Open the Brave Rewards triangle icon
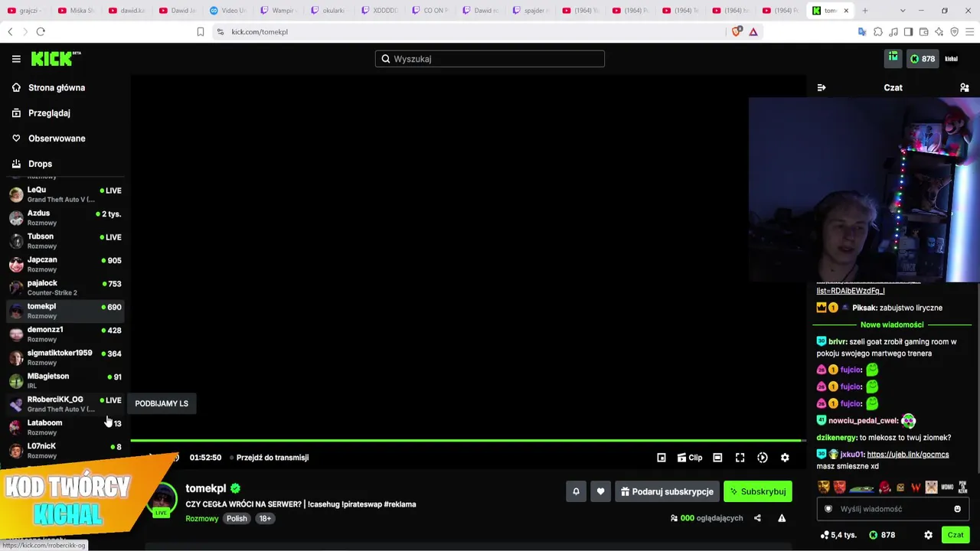The image size is (980, 551). 753,31
